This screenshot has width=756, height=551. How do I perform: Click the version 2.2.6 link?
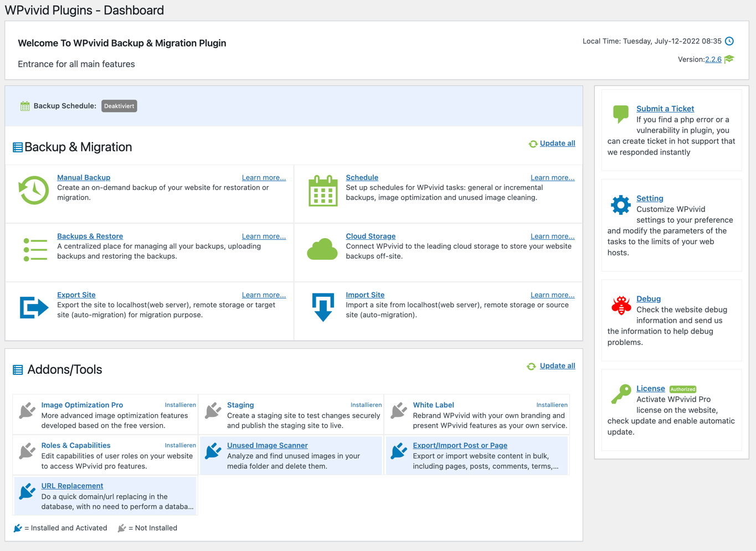713,59
